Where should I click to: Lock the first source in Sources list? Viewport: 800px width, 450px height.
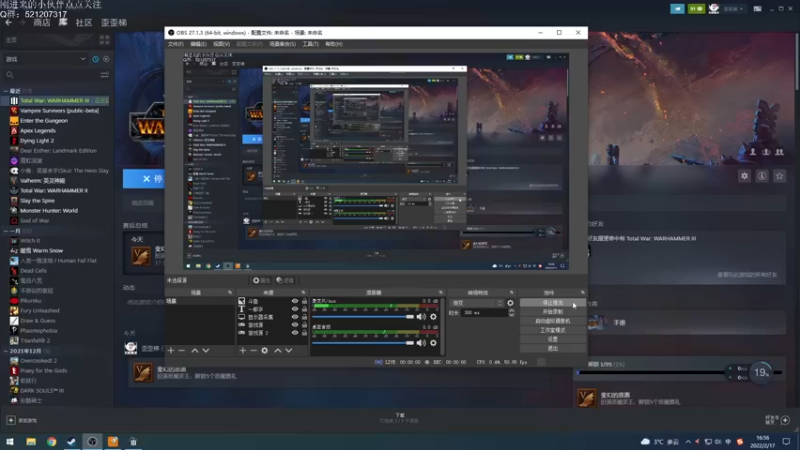(305, 301)
